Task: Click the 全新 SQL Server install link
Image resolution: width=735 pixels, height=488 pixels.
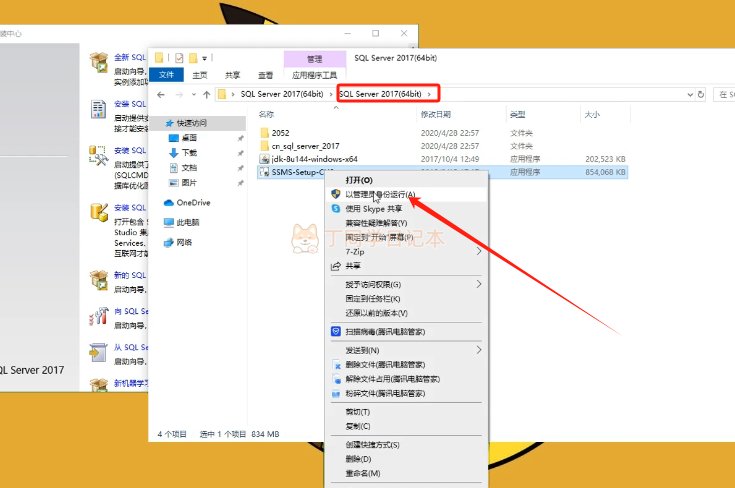Action: [x=129, y=56]
